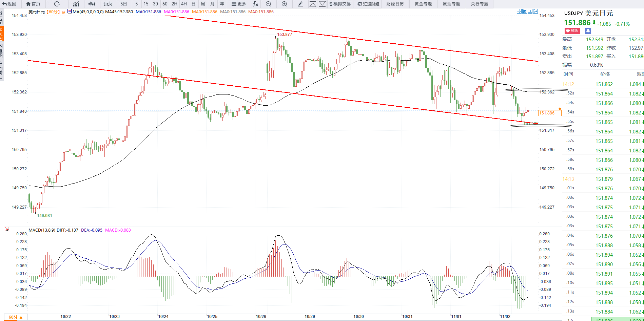Screen dimensions: 644x321
Task: Click the downward triangle shape tool
Action: pos(322,4)
